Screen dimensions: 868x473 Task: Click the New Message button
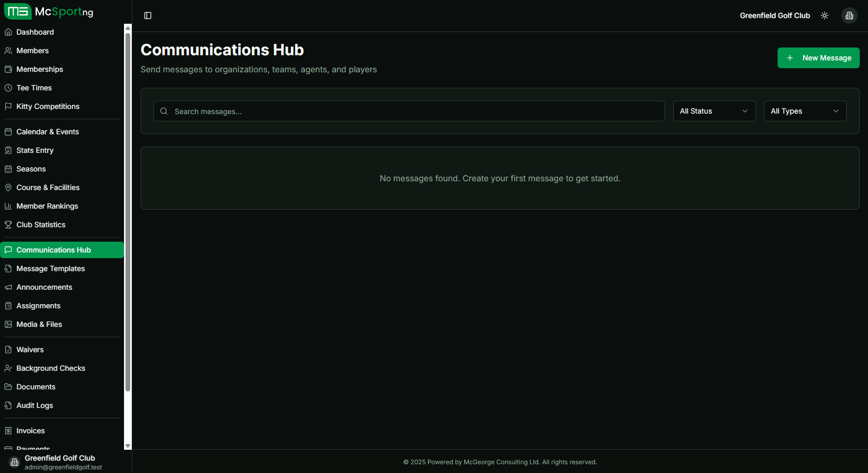tap(818, 58)
